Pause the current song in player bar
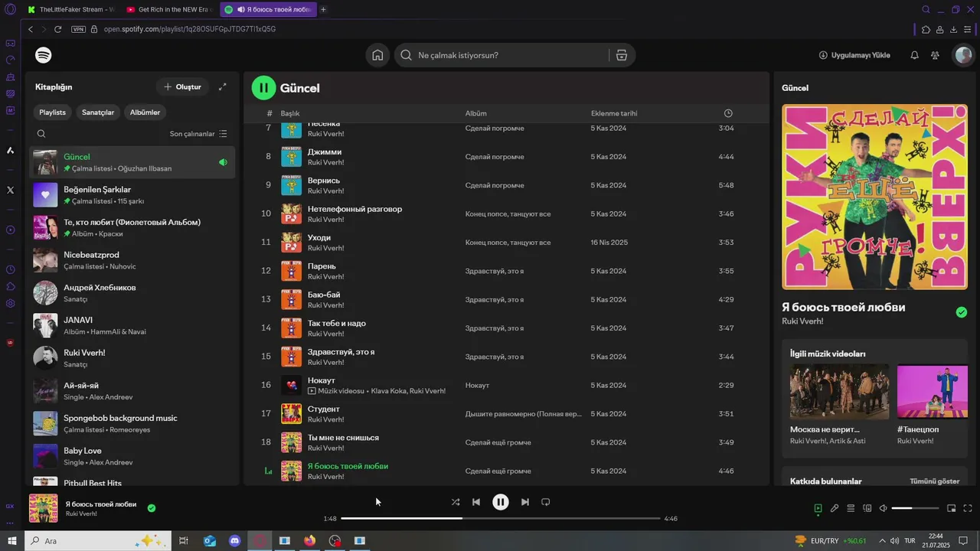Viewport: 980px width, 551px height. point(500,502)
